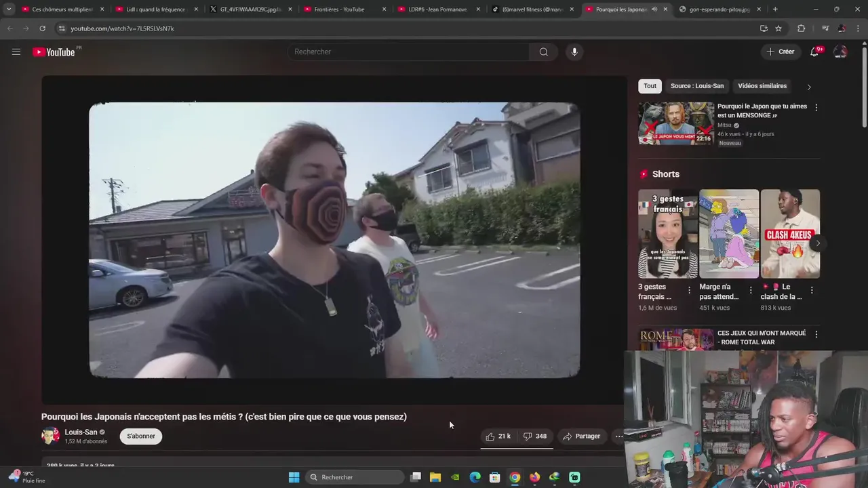Bookmark this page with star icon
The width and height of the screenshot is (868, 488).
tap(778, 28)
